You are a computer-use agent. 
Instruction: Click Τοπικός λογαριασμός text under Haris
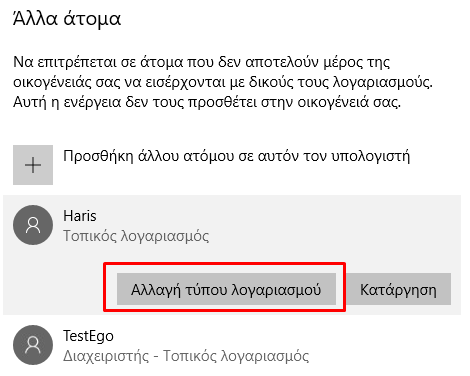tap(136, 236)
